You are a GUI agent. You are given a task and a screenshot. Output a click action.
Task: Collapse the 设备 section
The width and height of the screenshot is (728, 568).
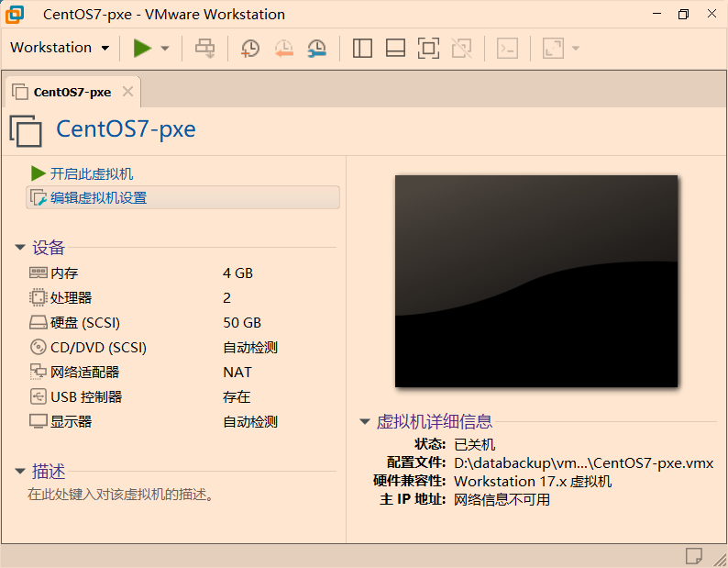click(20, 247)
